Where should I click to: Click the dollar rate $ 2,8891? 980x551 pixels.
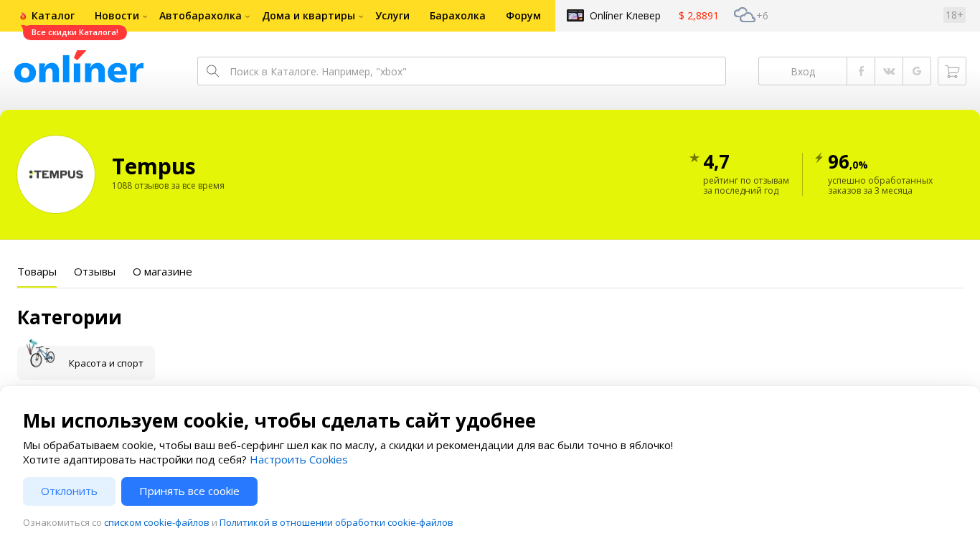699,15
